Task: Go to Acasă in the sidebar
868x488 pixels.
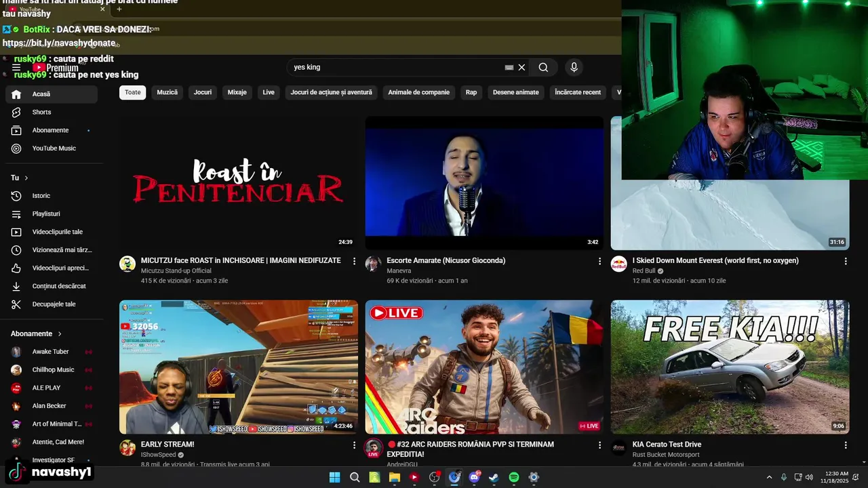Action: tap(52, 94)
